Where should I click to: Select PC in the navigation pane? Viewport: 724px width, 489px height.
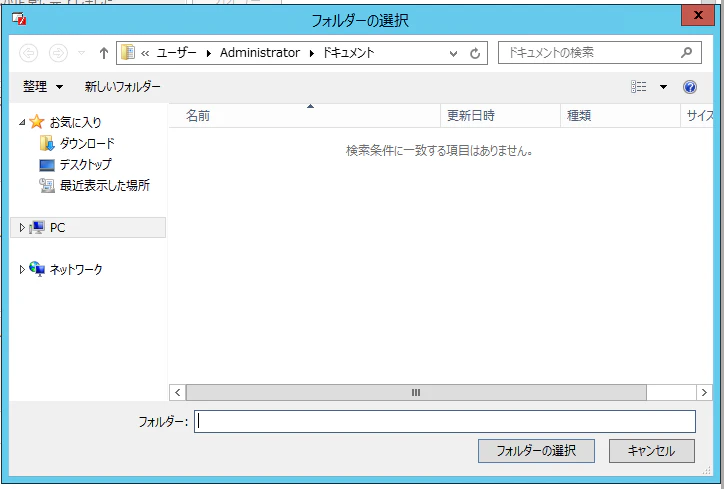pyautogui.click(x=58, y=228)
